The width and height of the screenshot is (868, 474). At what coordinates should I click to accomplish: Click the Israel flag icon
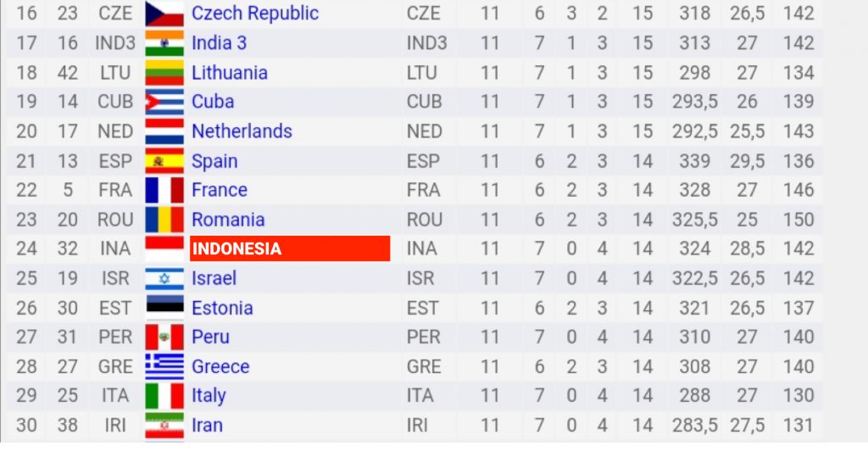164,278
